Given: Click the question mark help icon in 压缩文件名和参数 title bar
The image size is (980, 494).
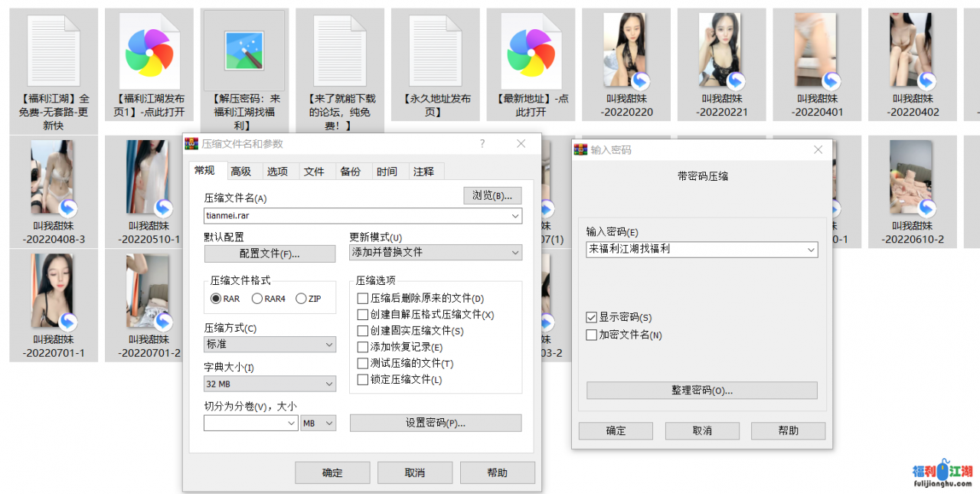Looking at the screenshot, I should [x=482, y=143].
